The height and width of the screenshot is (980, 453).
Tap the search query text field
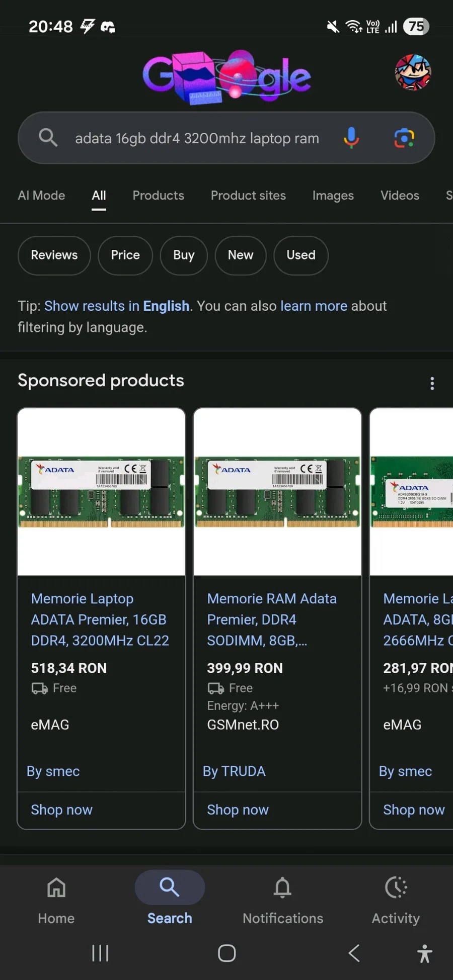tap(197, 138)
